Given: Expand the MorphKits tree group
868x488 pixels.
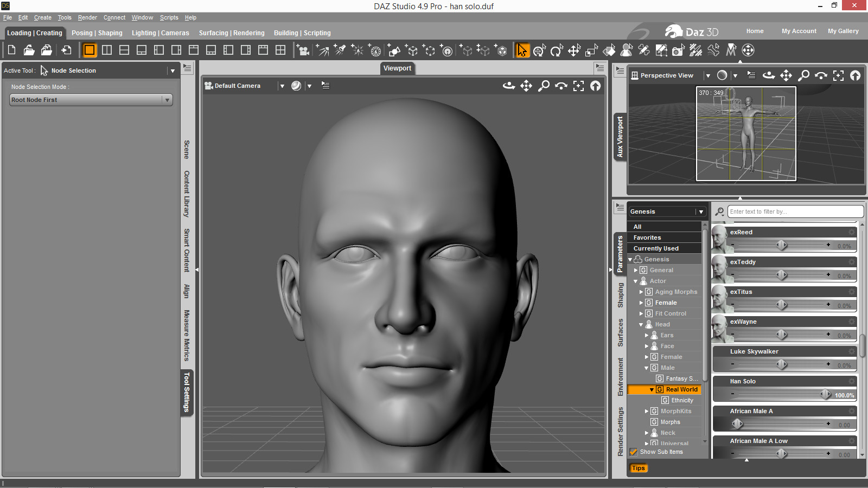Looking at the screenshot, I should pyautogui.click(x=647, y=411).
